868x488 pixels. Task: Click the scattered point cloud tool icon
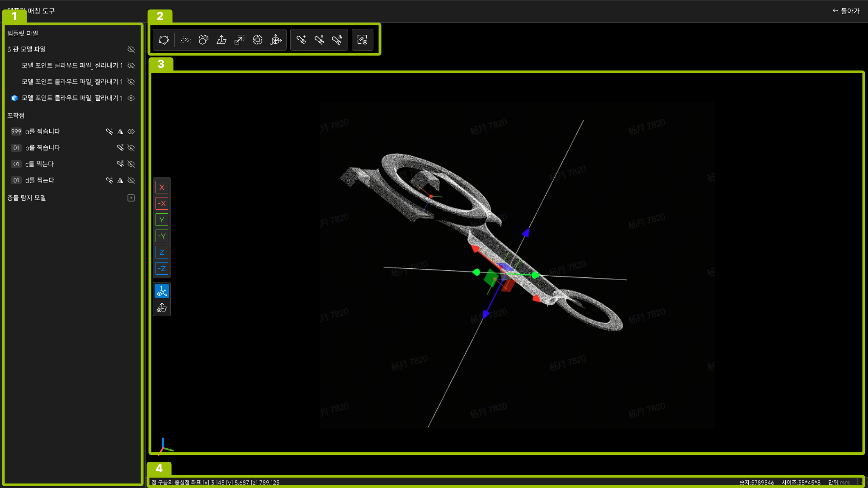186,40
